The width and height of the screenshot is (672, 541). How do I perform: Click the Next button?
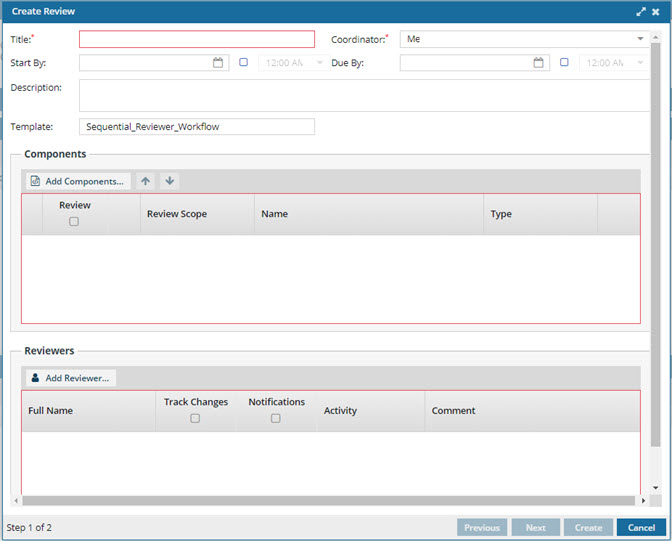(536, 527)
